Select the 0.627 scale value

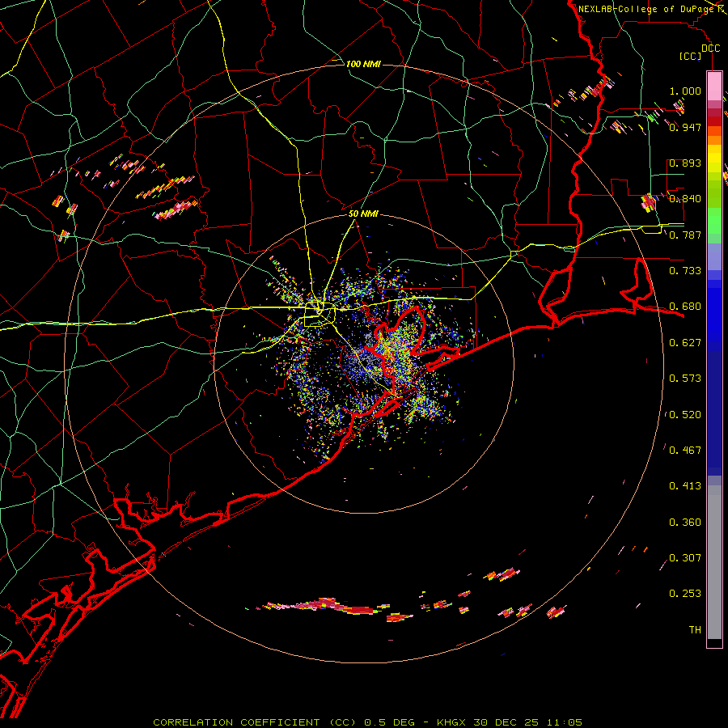(685, 343)
